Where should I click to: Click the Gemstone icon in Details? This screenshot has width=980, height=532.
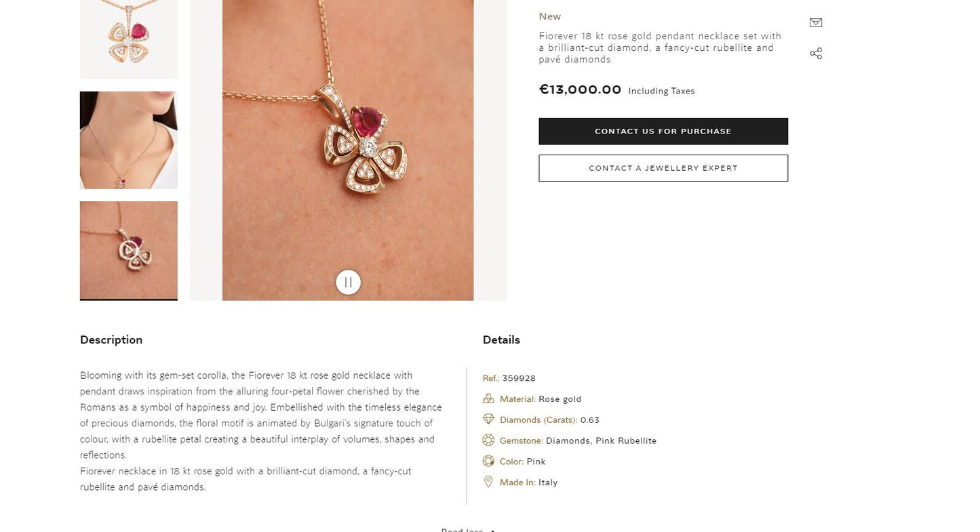(488, 441)
